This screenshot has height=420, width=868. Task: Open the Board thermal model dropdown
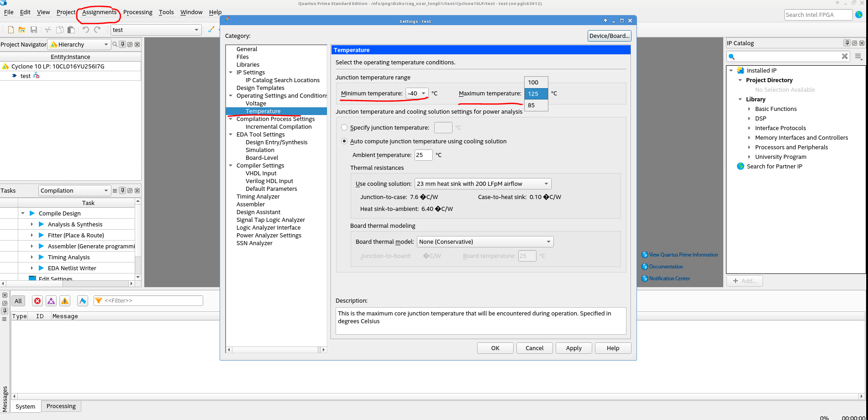point(484,242)
